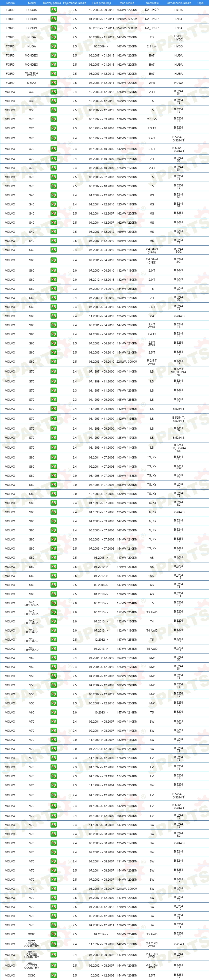Click the fuel icon in V40 Liftback 01.2013 row
The height and width of the screenshot is (980, 209).
[53, 649]
